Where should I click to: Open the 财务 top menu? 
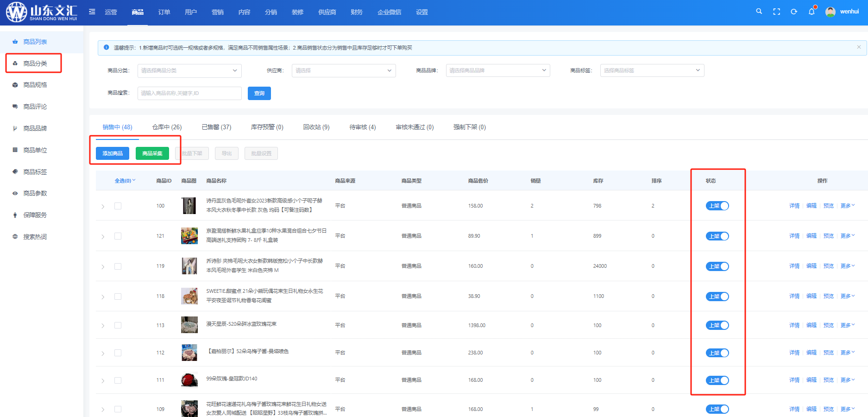[357, 12]
